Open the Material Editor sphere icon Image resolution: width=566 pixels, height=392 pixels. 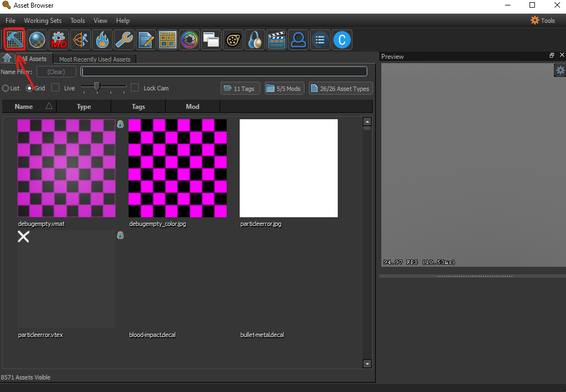[37, 40]
